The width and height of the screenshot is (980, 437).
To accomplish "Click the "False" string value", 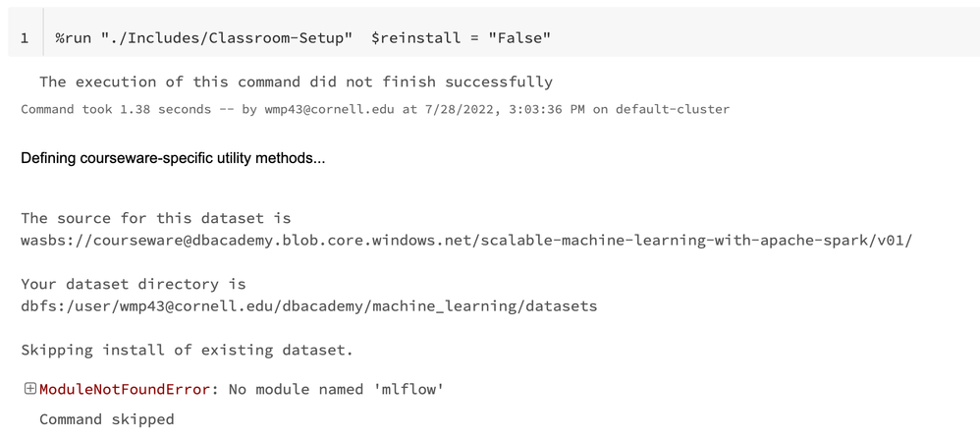I will [x=518, y=37].
